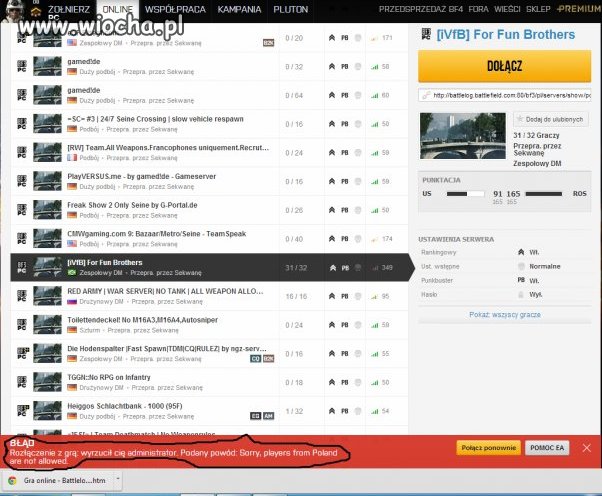
Task: Open the ŻOŁNIERZ menu tab
Action: pyautogui.click(x=69, y=9)
